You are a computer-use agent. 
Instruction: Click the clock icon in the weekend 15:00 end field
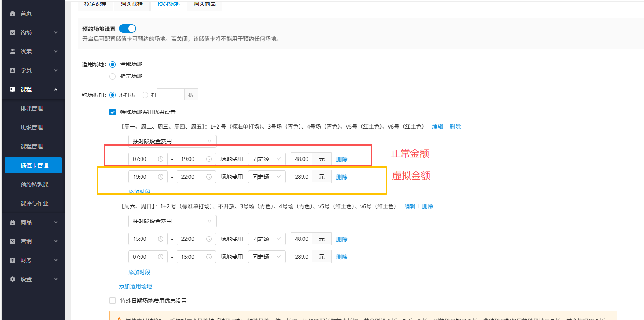point(209,257)
